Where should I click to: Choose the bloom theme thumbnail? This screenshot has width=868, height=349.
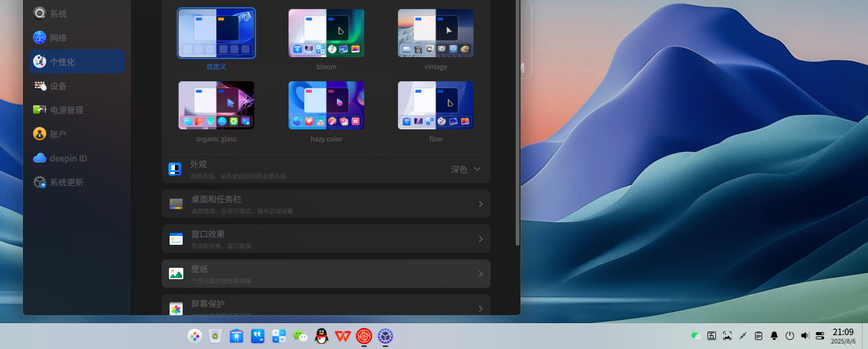326,33
